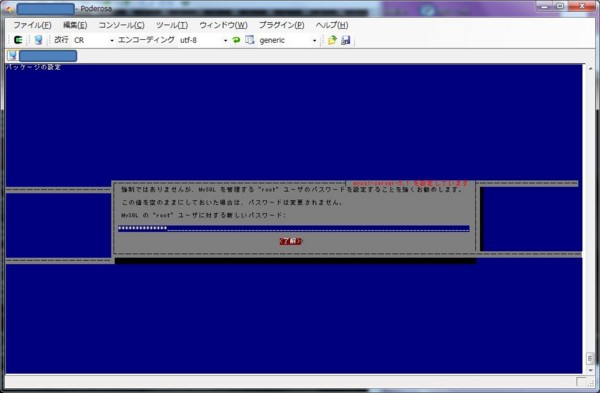
Task: Click the scrollbar down arrow
Action: point(590,370)
